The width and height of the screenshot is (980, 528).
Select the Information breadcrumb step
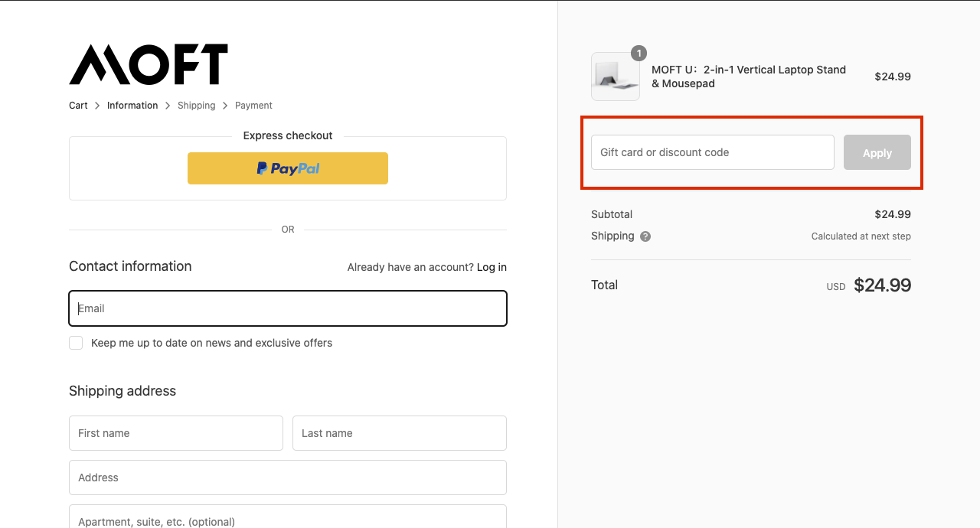click(x=132, y=106)
